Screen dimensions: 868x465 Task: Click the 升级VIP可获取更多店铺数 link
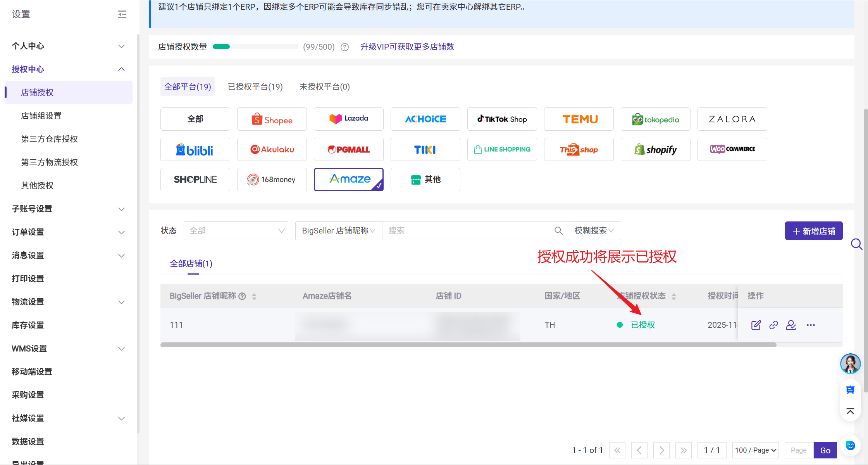tap(407, 47)
